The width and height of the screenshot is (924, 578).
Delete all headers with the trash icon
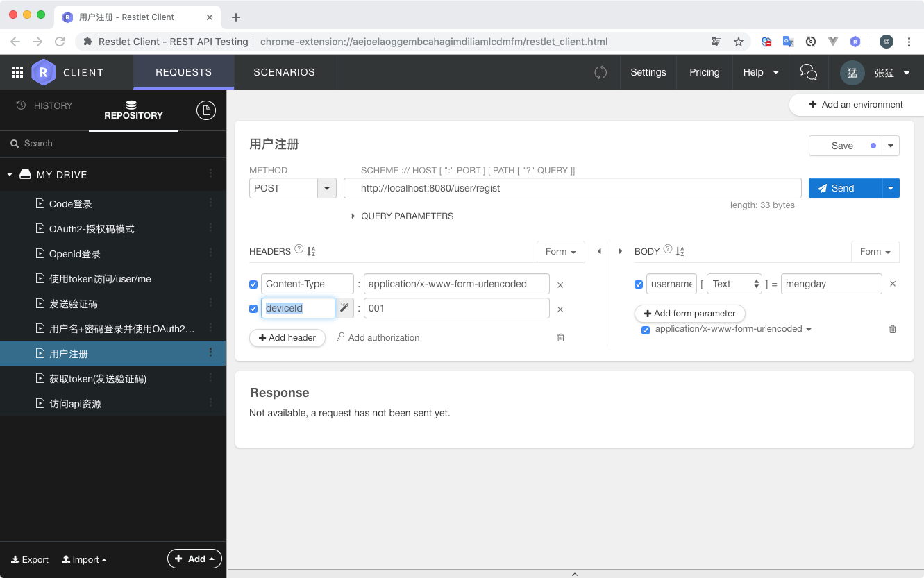561,337
